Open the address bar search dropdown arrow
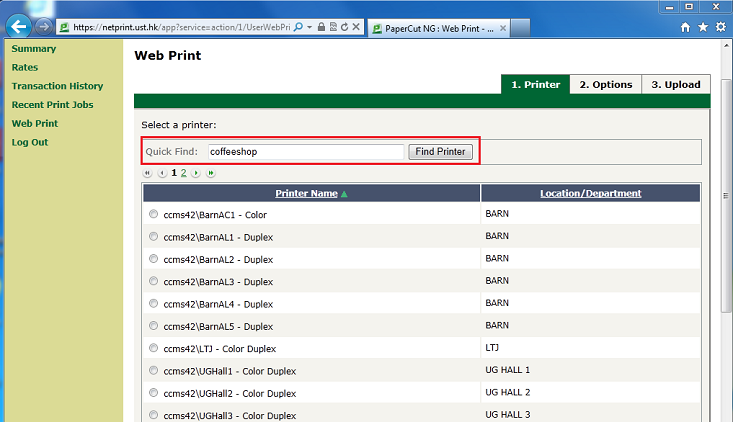This screenshot has height=422, width=733. point(310,28)
